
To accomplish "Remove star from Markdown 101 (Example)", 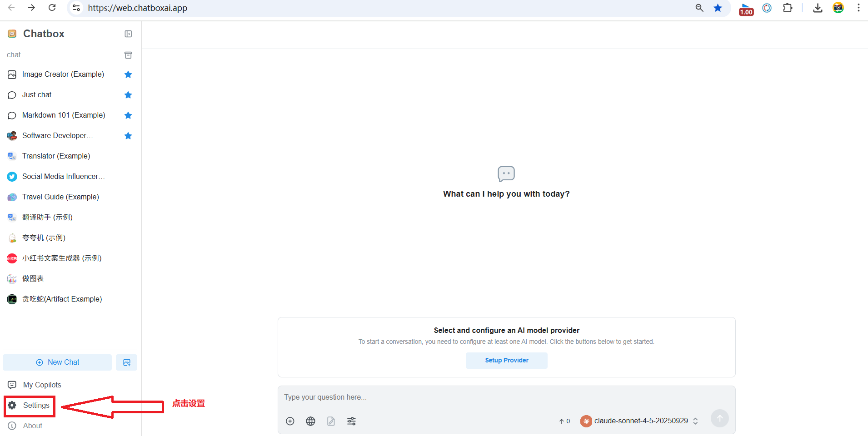I will tap(128, 115).
